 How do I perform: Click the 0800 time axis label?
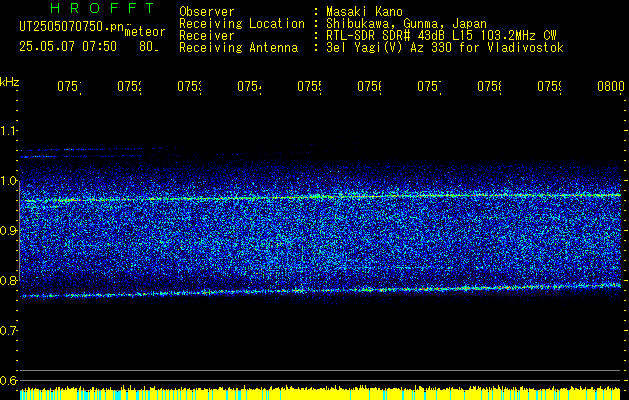(610, 86)
